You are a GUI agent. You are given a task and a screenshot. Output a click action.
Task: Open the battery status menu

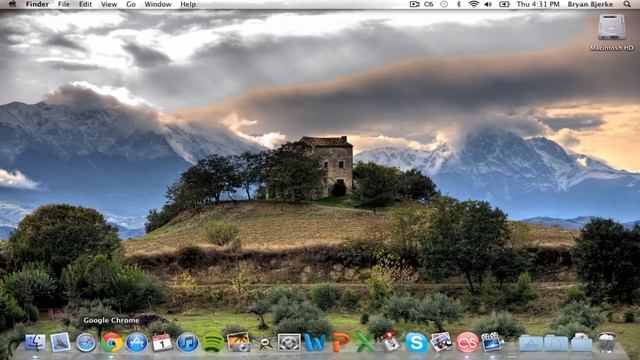(x=504, y=4)
